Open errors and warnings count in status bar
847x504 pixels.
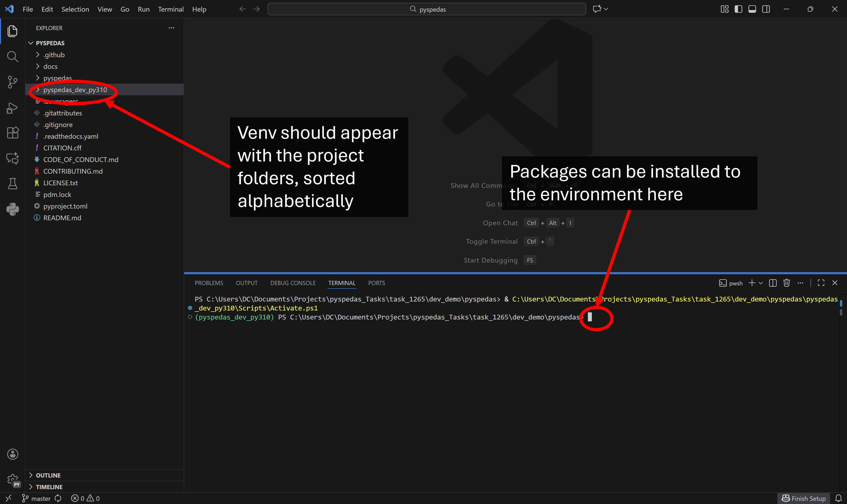(85, 498)
